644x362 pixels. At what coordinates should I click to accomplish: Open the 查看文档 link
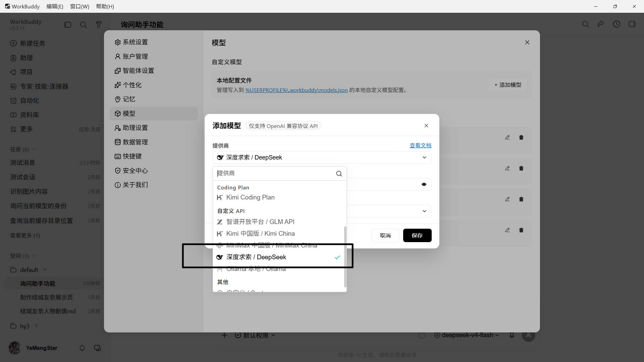point(421,145)
